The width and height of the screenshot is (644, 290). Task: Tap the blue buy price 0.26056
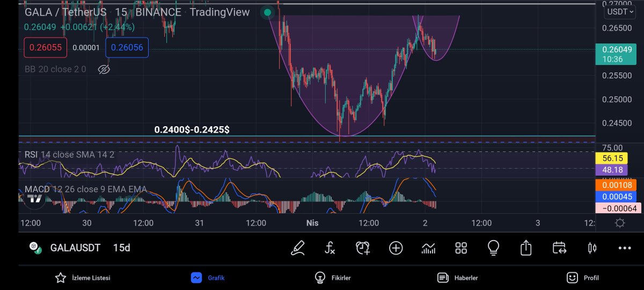127,47
